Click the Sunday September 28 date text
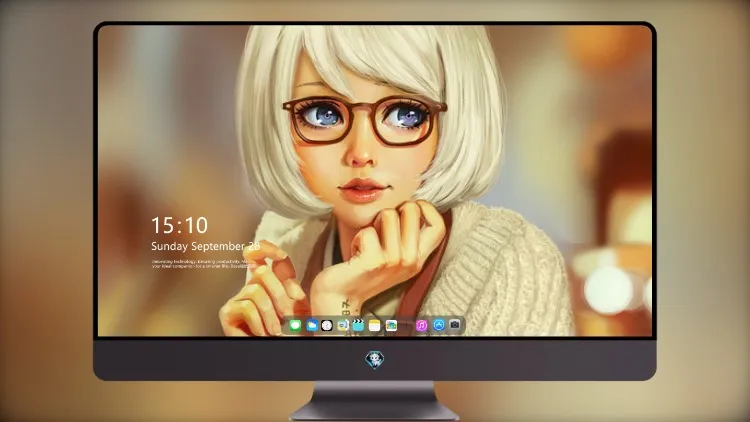The height and width of the screenshot is (422, 750). [205, 246]
